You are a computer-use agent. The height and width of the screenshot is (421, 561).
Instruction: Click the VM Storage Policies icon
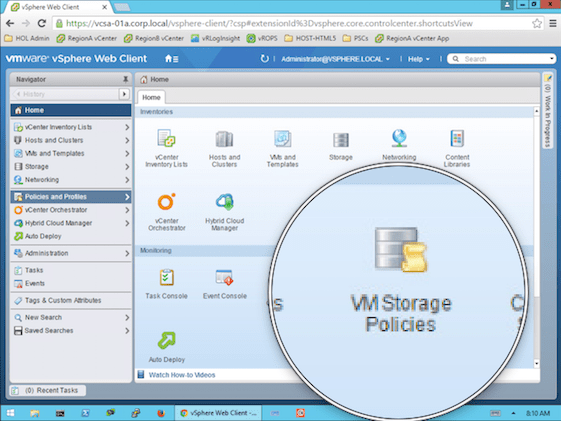[x=401, y=250]
